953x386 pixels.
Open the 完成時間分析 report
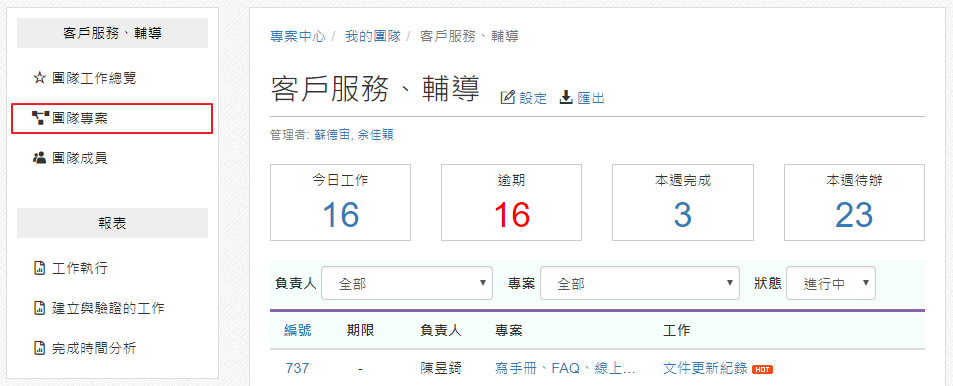point(94,348)
